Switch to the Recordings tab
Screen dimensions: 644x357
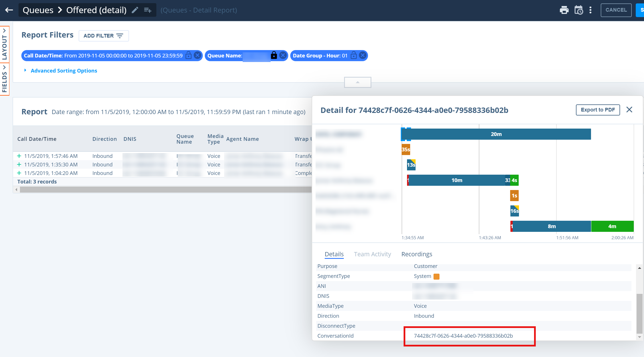pos(417,254)
